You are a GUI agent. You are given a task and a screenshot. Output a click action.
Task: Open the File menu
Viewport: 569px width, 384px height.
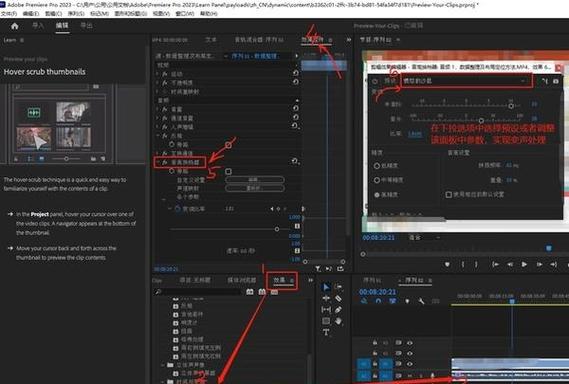[9, 14]
